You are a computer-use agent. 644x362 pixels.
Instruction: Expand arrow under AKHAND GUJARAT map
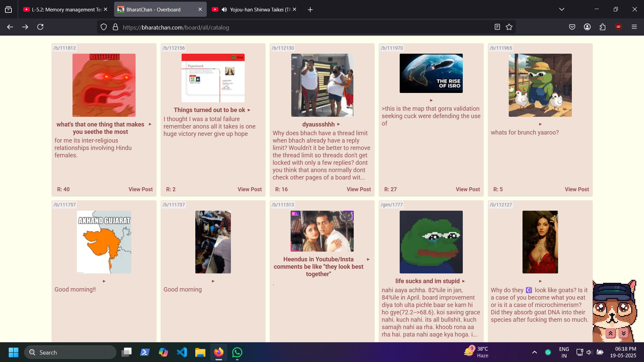(104, 281)
